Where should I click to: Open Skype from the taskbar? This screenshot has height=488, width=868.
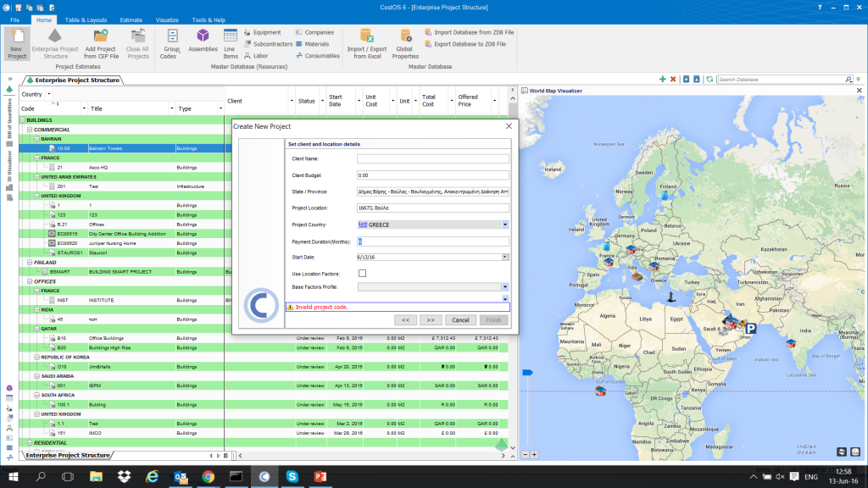[x=292, y=476]
